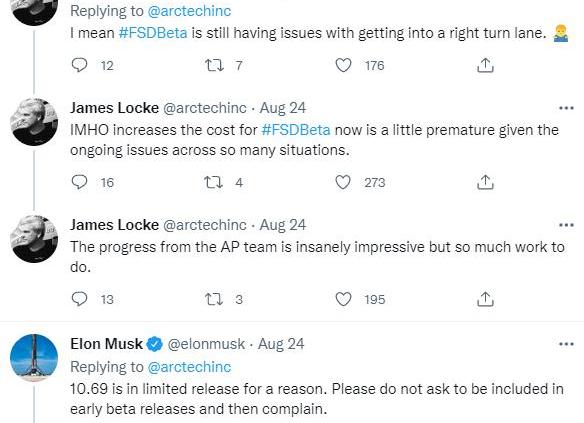Like the tweet with 195 likes

(x=343, y=299)
